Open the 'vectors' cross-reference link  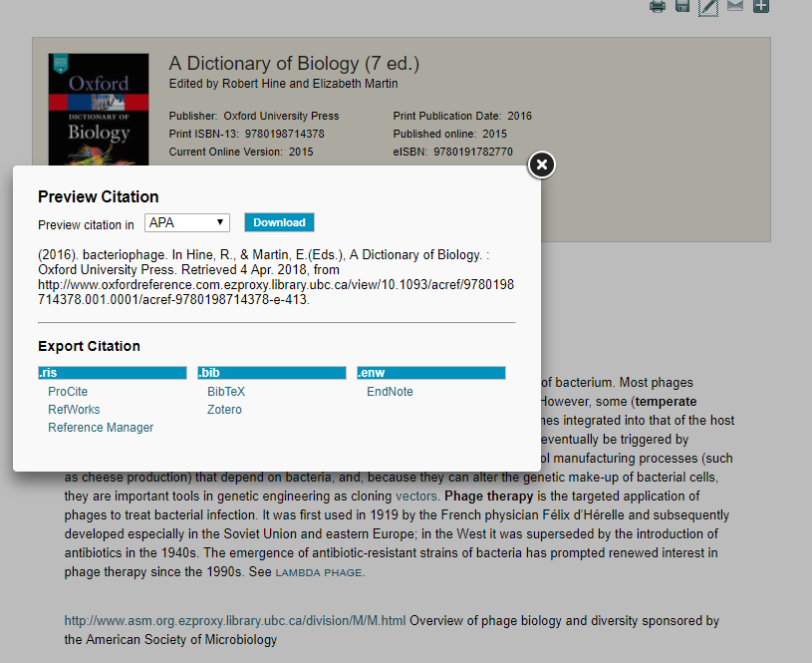pos(415,497)
